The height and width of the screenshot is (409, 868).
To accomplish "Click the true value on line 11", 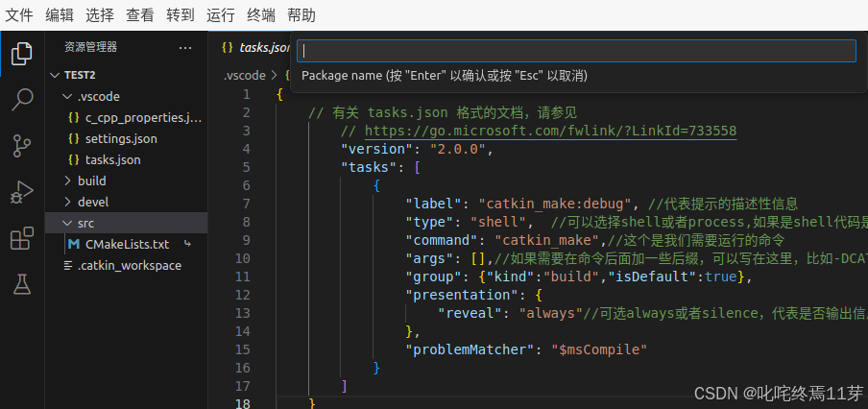I will (x=721, y=277).
